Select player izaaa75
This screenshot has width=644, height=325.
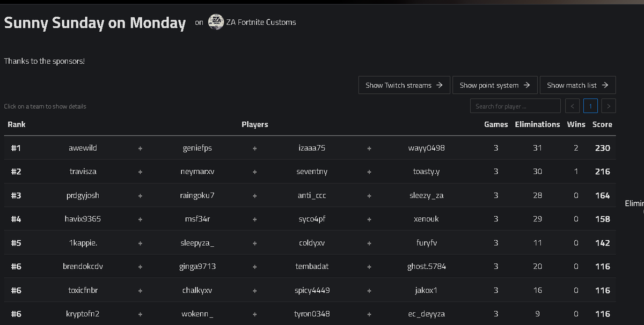(312, 148)
